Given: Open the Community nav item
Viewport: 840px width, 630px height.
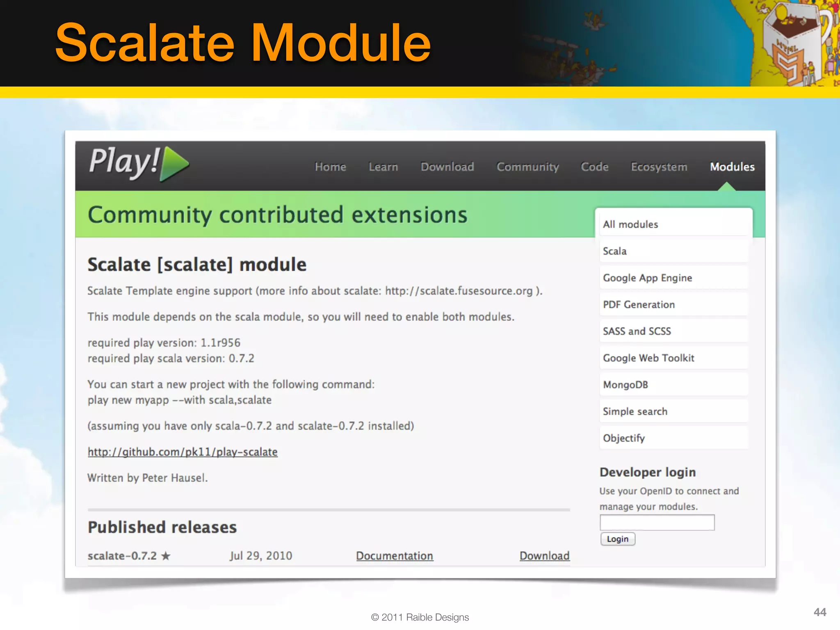Looking at the screenshot, I should (x=527, y=167).
